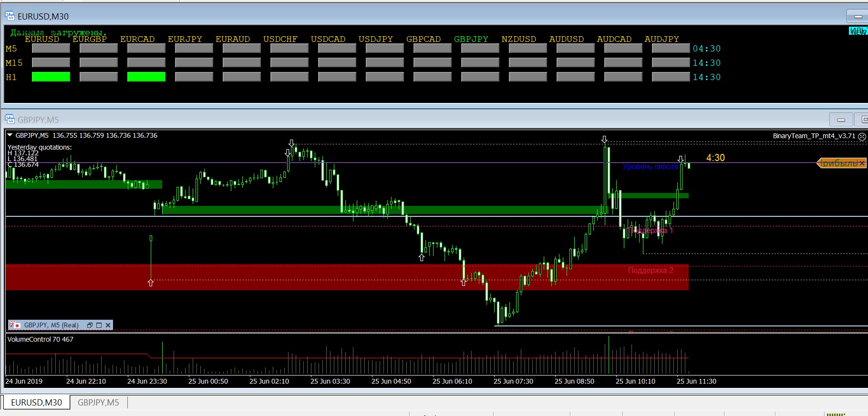The image size is (868, 416).
Task: Minimize the EURUSD,M30 chart window
Action: 857,16
